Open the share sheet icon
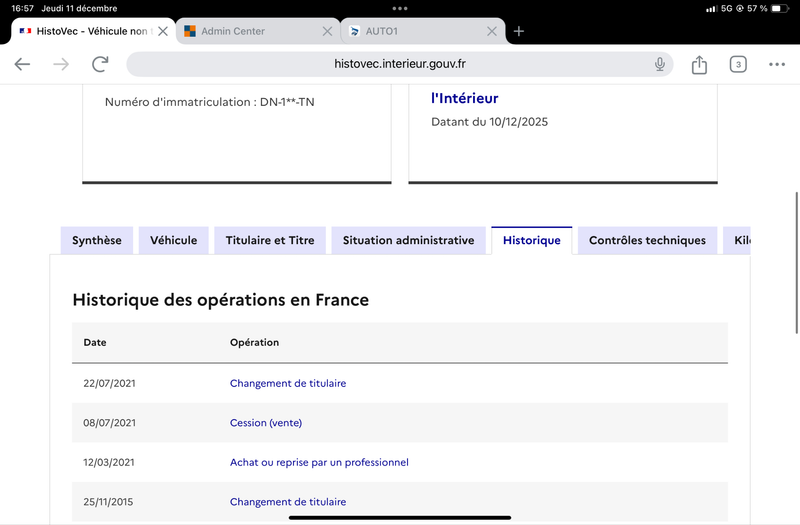Viewport: 800px width, 525px height. point(699,64)
